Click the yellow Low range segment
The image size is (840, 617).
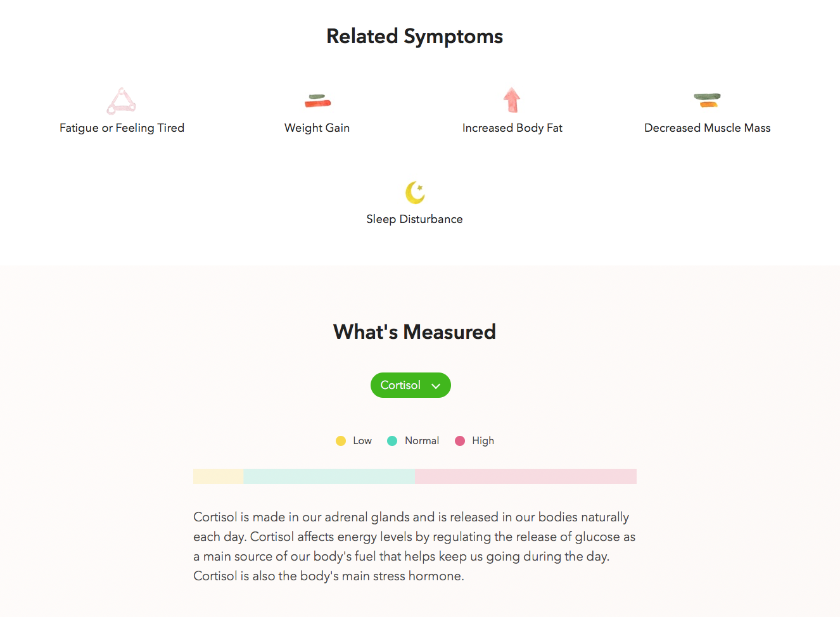click(x=218, y=476)
